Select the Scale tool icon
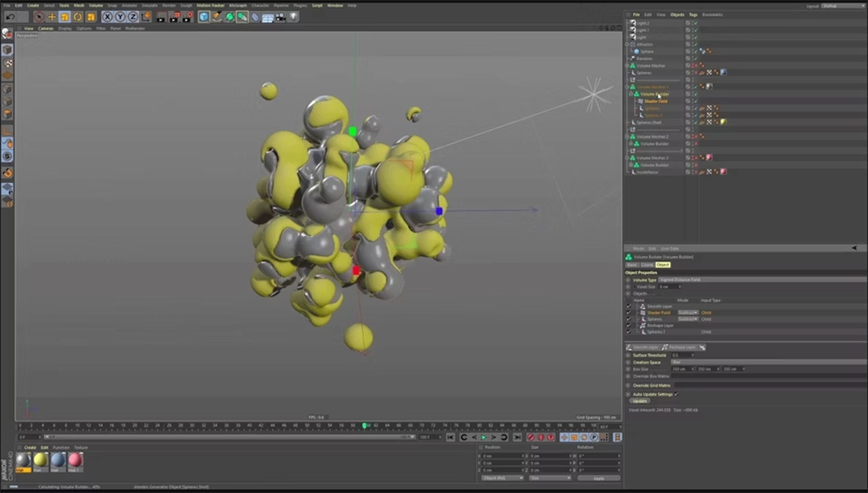 64,17
